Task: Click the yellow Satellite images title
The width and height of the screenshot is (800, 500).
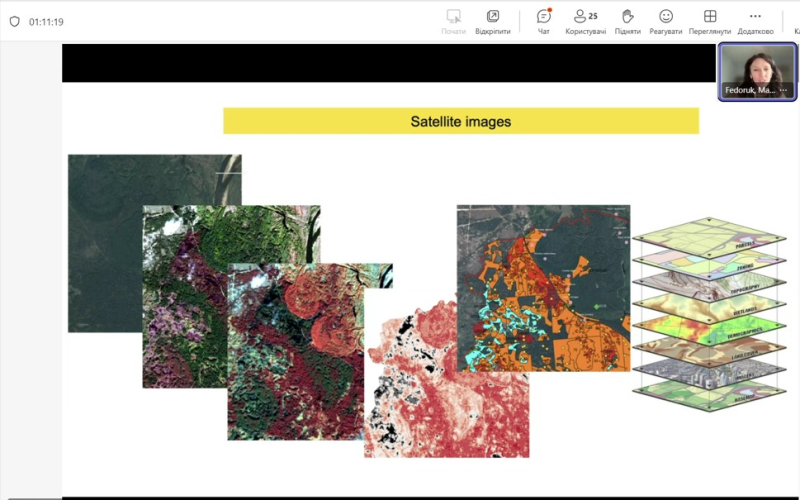Action: pos(460,121)
